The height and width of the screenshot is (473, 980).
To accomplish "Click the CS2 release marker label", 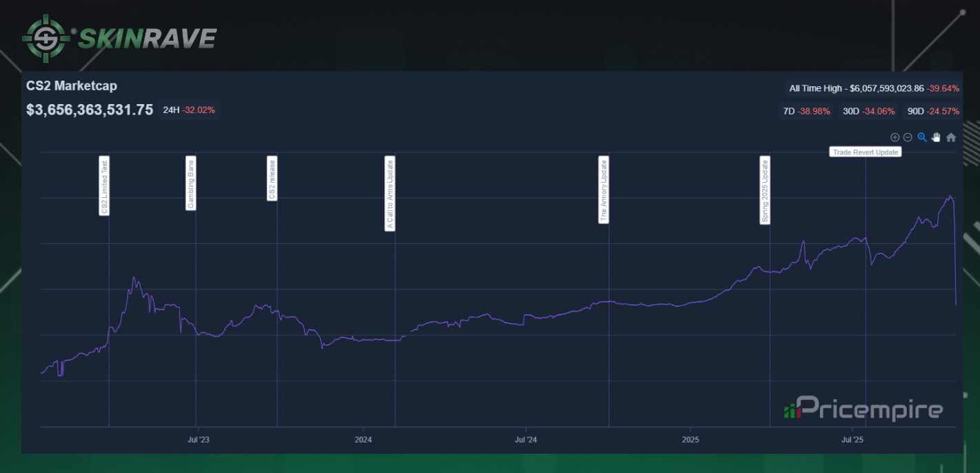I will pyautogui.click(x=272, y=178).
